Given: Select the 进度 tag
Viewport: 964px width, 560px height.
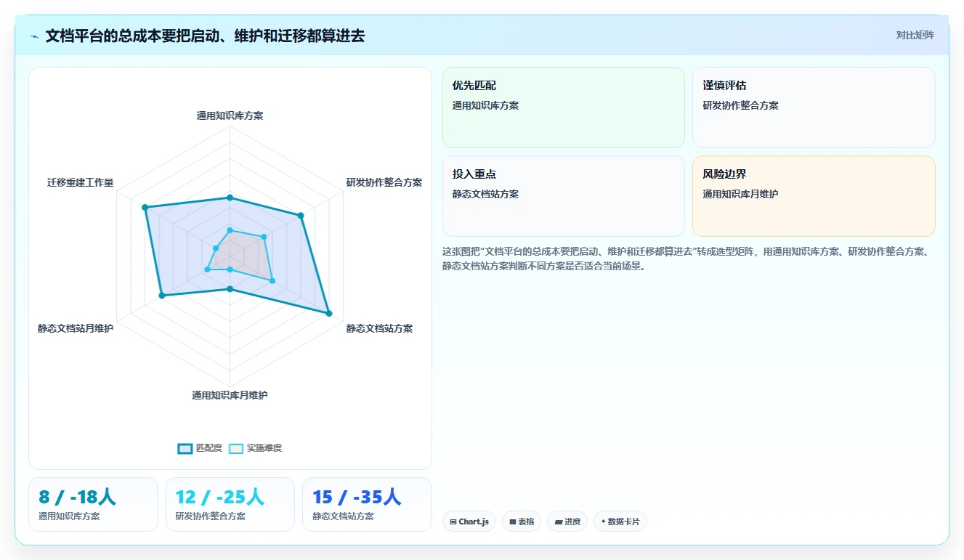Looking at the screenshot, I should (x=567, y=522).
